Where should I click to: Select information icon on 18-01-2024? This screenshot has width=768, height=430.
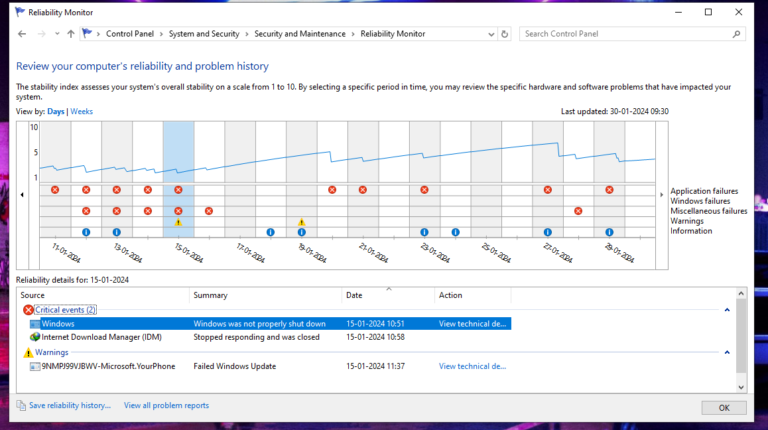pos(270,232)
